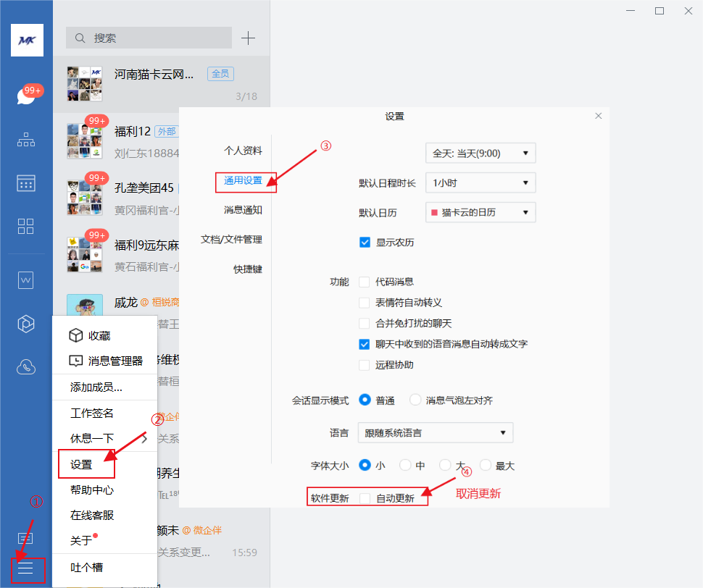
Task: Click the plus icon beside search
Action: [248, 38]
